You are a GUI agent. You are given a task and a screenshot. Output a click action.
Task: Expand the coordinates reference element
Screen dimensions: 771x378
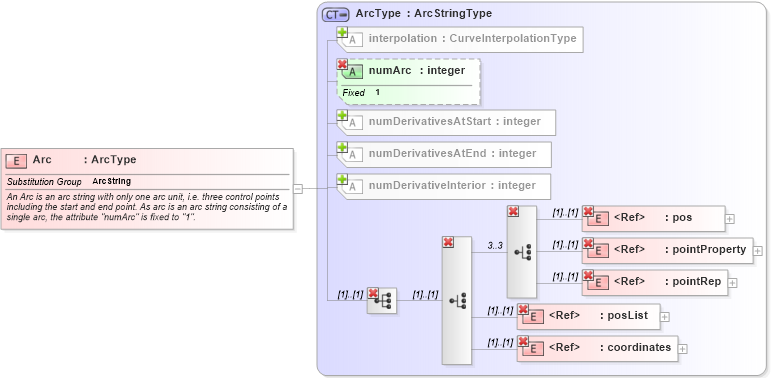(x=682, y=349)
